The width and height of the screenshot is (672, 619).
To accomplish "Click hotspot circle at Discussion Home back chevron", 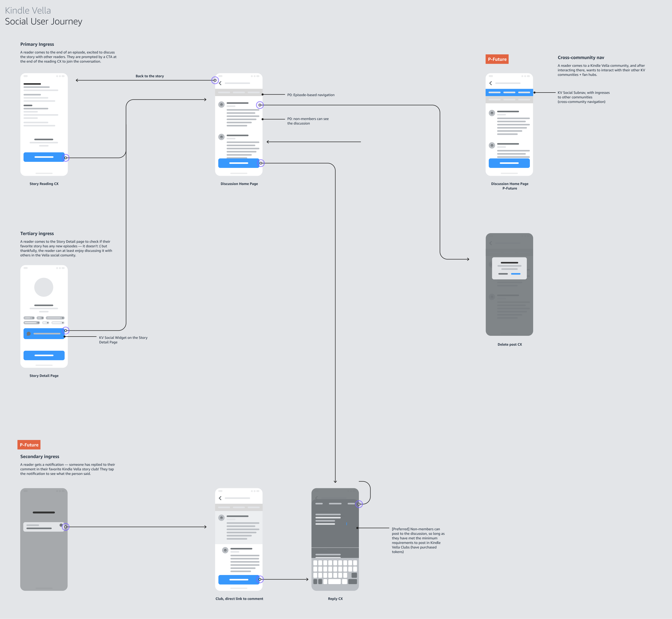I will tap(215, 80).
